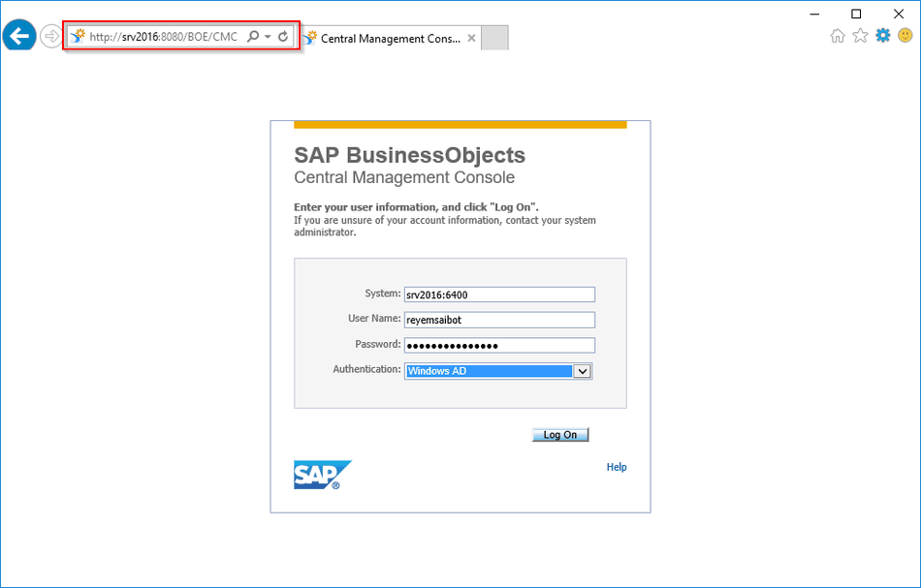This screenshot has height=588, width=921.
Task: Click into the Password field
Action: (x=500, y=346)
